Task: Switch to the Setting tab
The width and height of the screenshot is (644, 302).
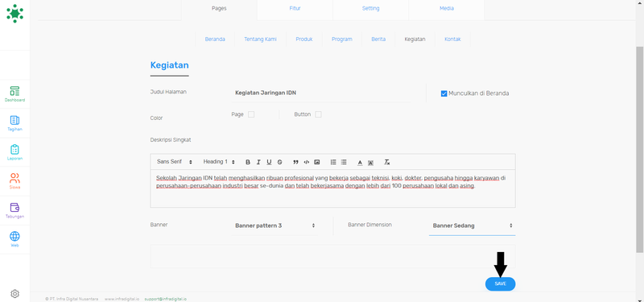Action: pos(370,9)
